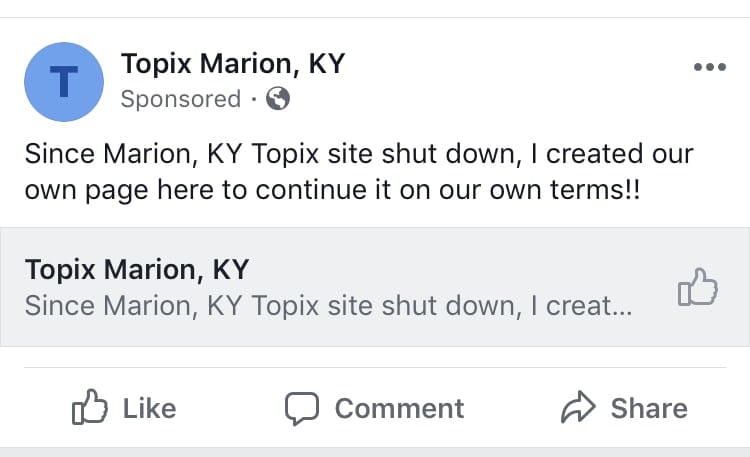Click the post line ending in 'own terms!!'
The height and width of the screenshot is (457, 750).
pyautogui.click(x=331, y=190)
